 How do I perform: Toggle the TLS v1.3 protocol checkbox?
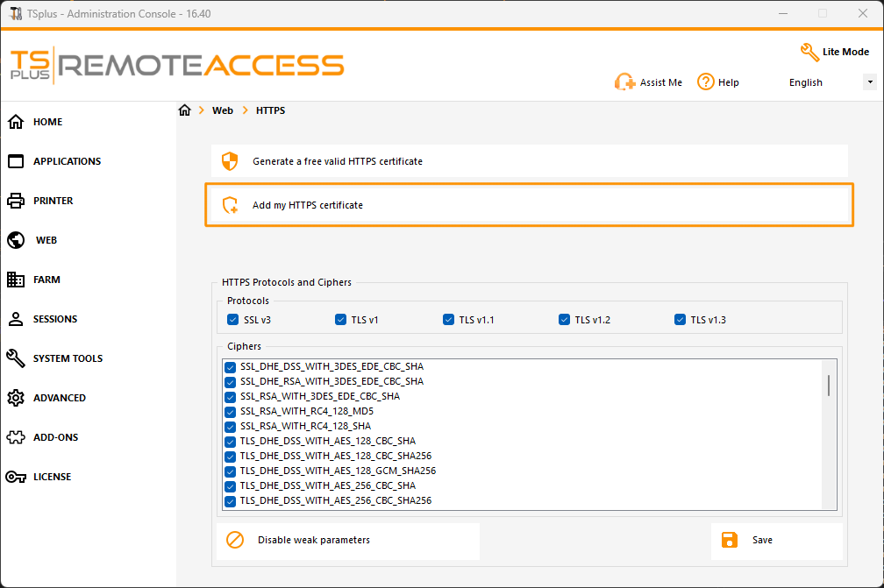680,320
